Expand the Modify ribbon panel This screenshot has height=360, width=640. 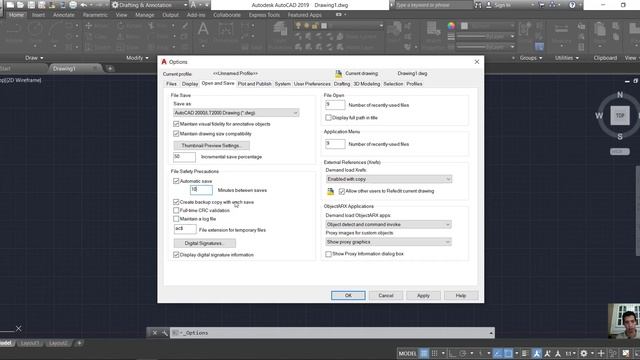pyautogui.click(x=138, y=58)
